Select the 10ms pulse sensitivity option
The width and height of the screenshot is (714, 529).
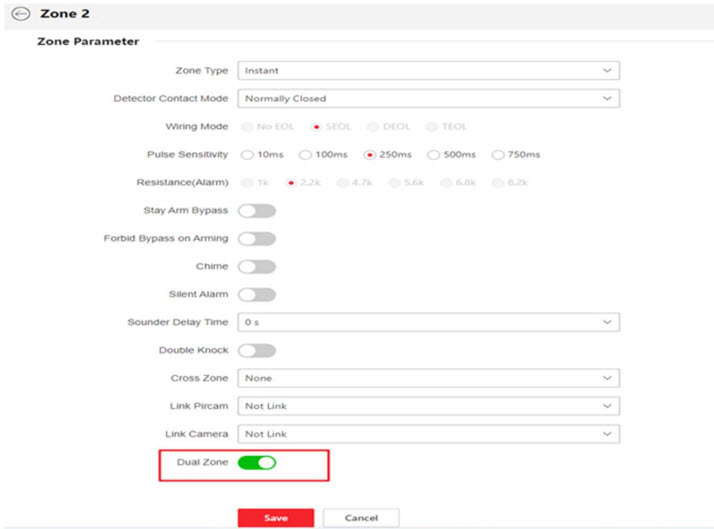[x=246, y=155]
